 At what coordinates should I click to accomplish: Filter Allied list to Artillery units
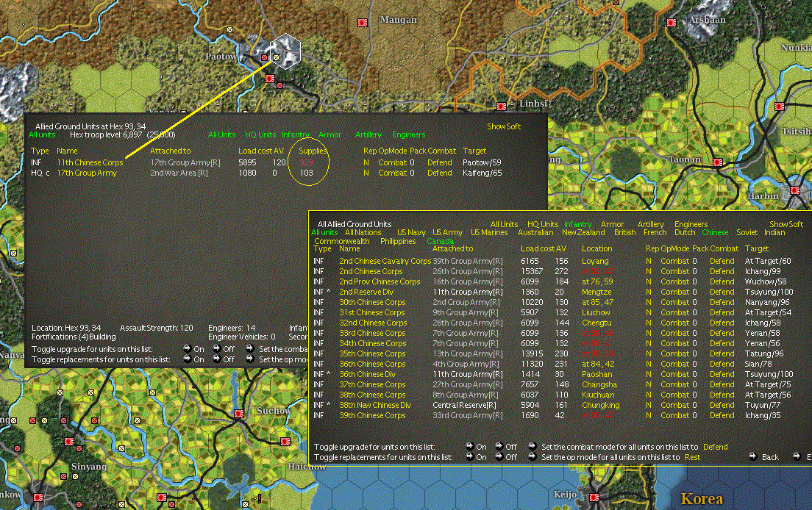(650, 224)
